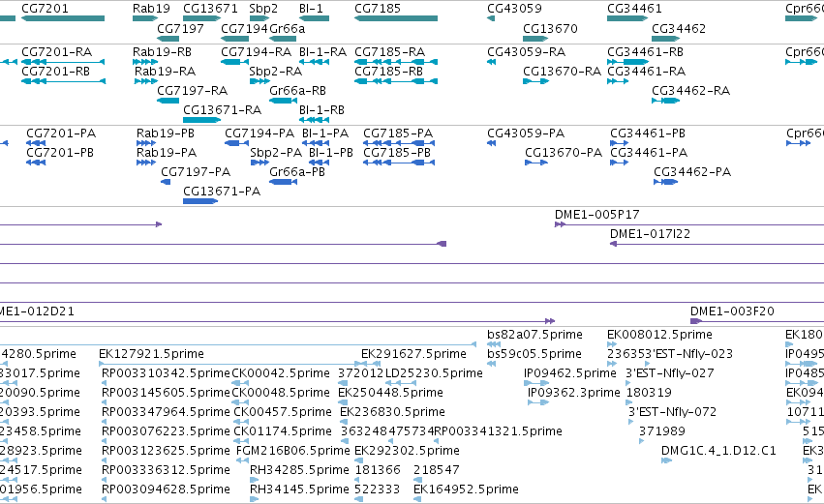
Task: Click the gene label reading exactly CG43059
Action: click(x=514, y=9)
